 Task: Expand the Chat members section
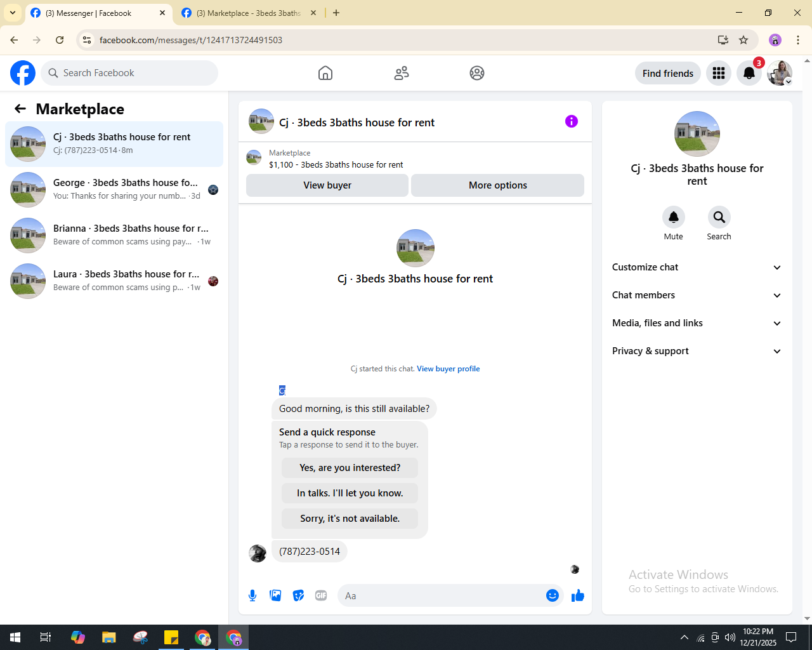[x=697, y=295]
